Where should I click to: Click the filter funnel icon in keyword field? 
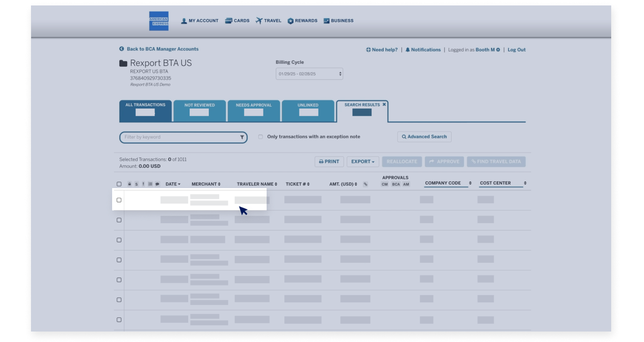[242, 137]
